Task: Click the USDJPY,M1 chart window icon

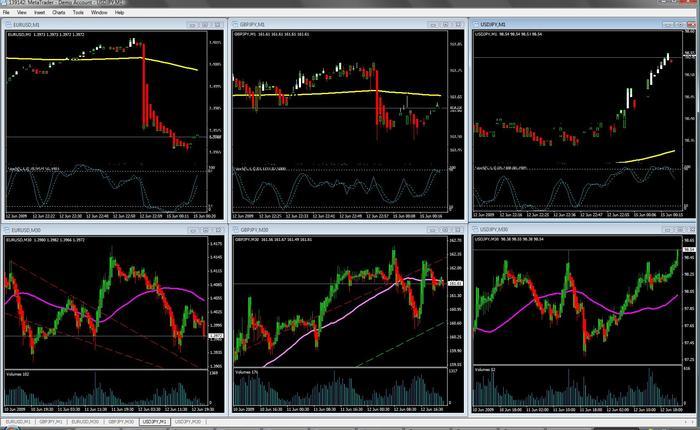Action: click(x=476, y=24)
